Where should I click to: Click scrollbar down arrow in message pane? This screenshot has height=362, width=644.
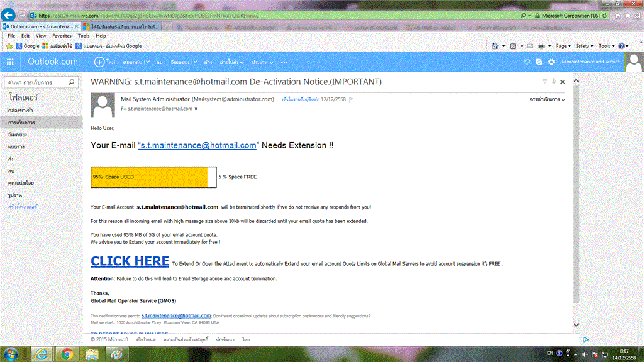click(x=576, y=325)
